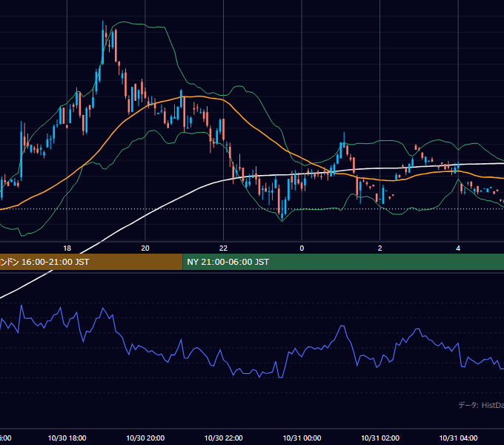
Task: Click the NY 21:00-06:00 JST session bar
Action: (x=343, y=262)
